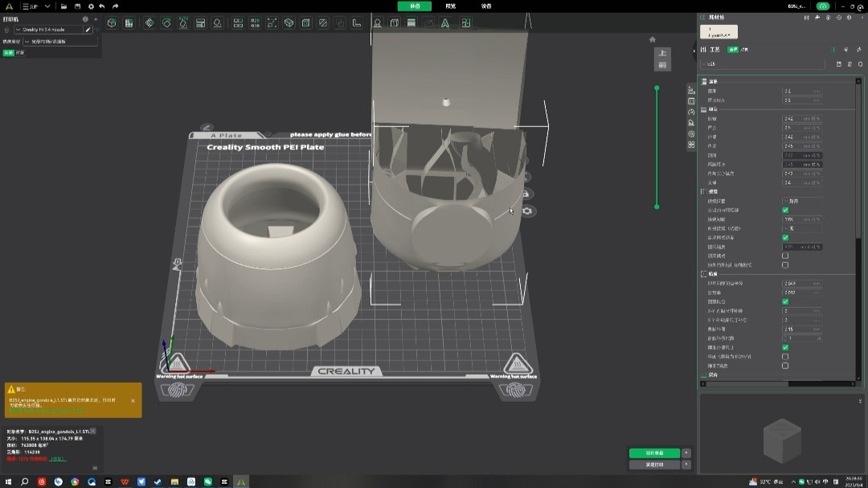Click the pencil icon to edit printer preset
This screenshot has width=868, height=488.
[88, 30]
